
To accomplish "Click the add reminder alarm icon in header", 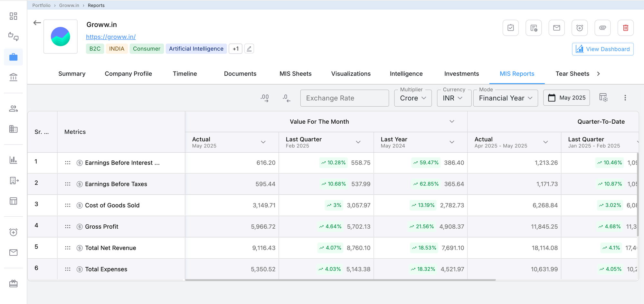I will pos(580,28).
